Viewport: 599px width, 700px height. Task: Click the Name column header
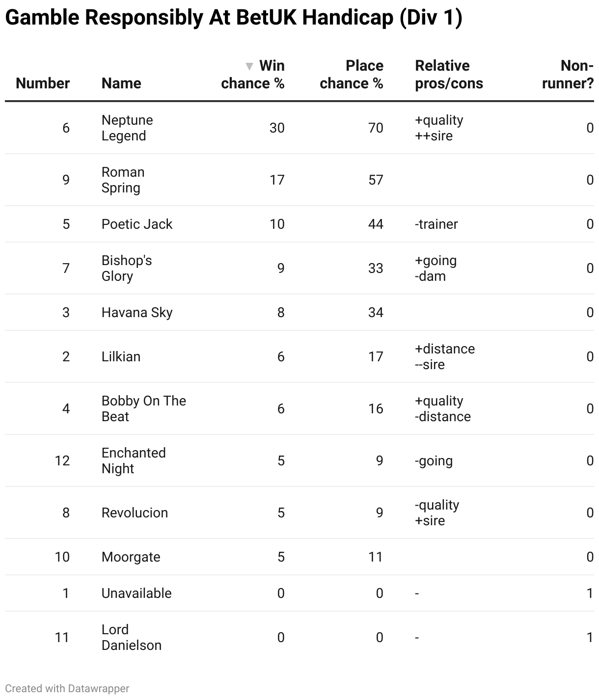click(x=121, y=83)
